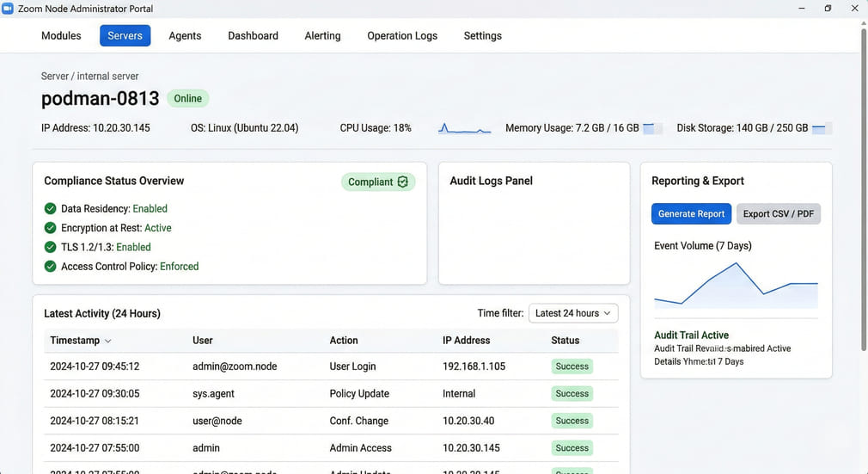868x474 pixels.
Task: Click the Online status badge
Action: point(187,98)
